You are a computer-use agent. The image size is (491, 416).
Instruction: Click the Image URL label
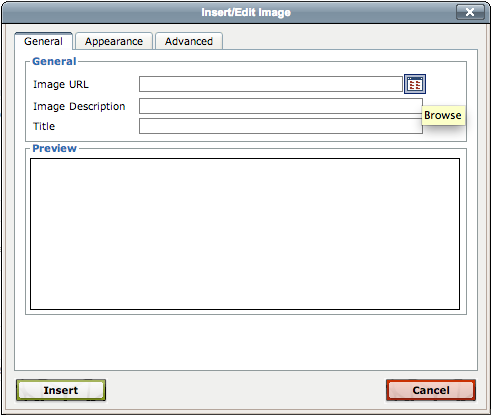(x=61, y=84)
